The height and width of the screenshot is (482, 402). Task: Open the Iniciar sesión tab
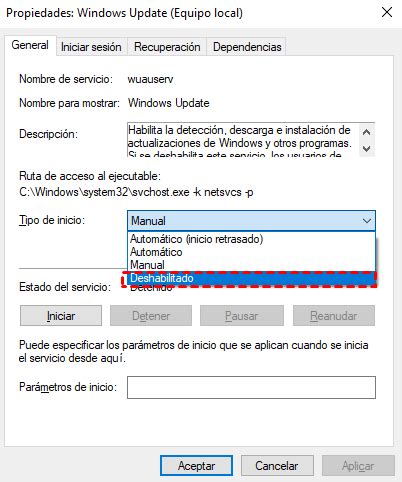pyautogui.click(x=91, y=47)
